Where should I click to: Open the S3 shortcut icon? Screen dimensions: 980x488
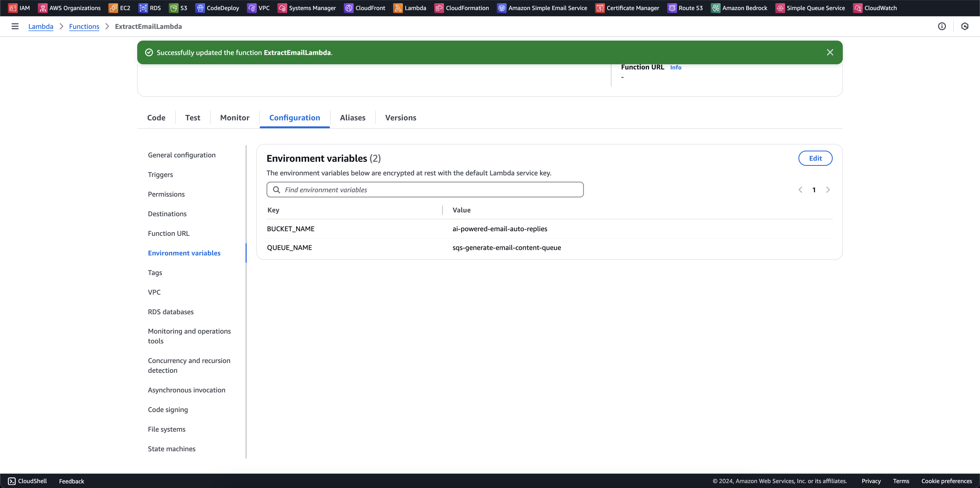[173, 8]
